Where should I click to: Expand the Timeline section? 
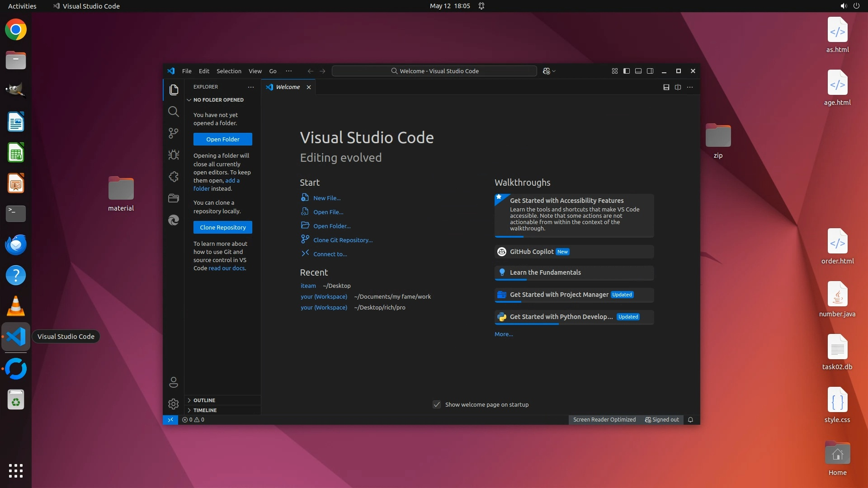click(x=205, y=410)
